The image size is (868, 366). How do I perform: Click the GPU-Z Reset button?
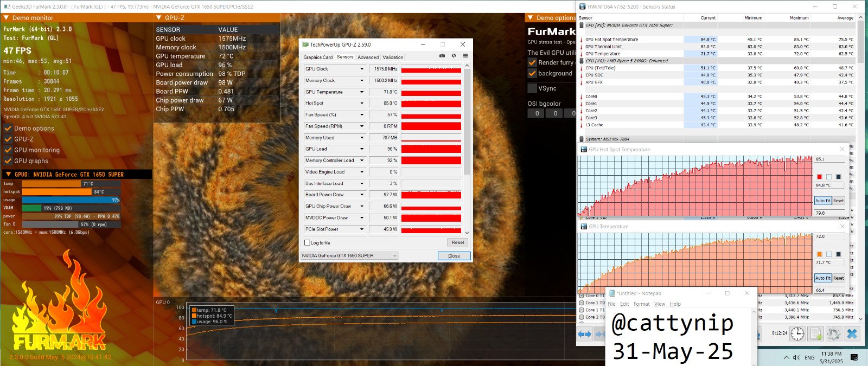[458, 242]
